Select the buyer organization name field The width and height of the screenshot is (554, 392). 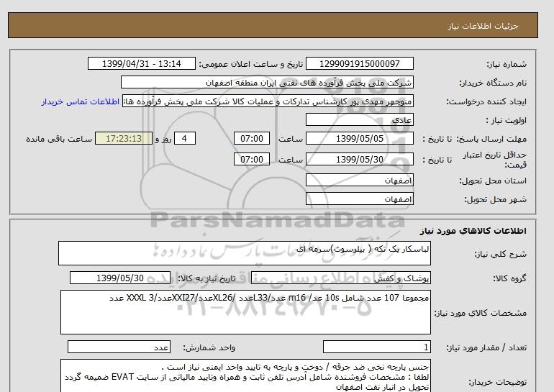point(267,82)
